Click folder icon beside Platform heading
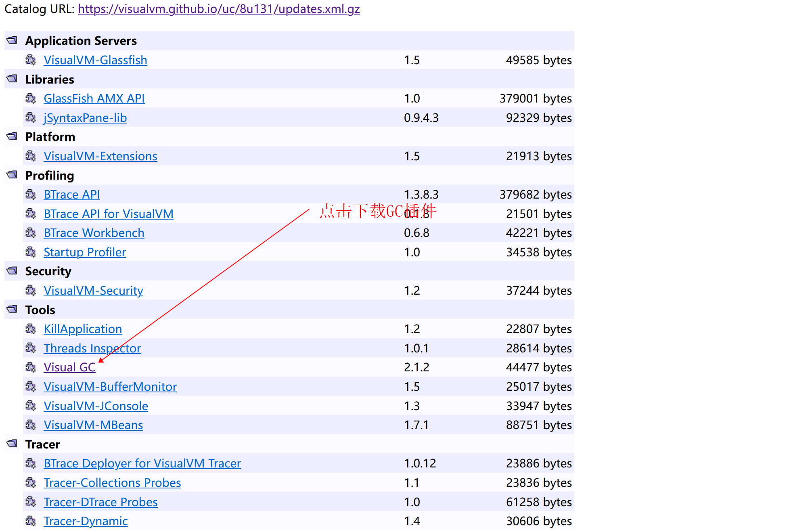 [x=12, y=136]
